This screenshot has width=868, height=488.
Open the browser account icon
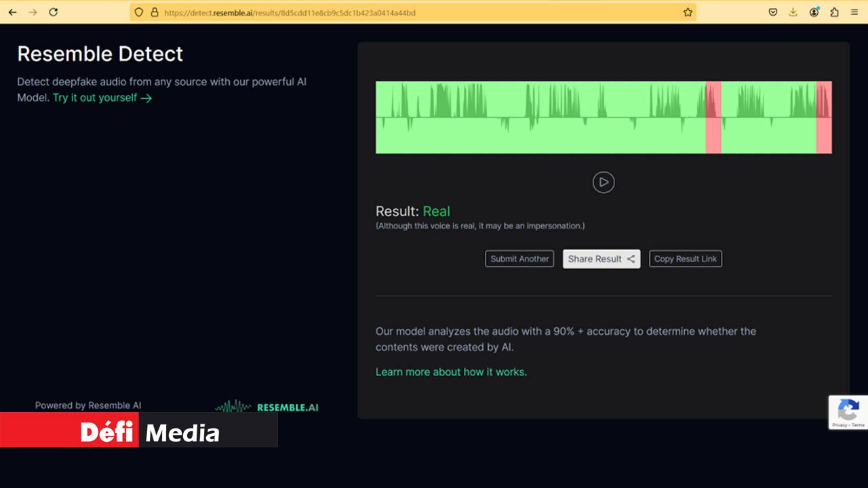(x=814, y=12)
